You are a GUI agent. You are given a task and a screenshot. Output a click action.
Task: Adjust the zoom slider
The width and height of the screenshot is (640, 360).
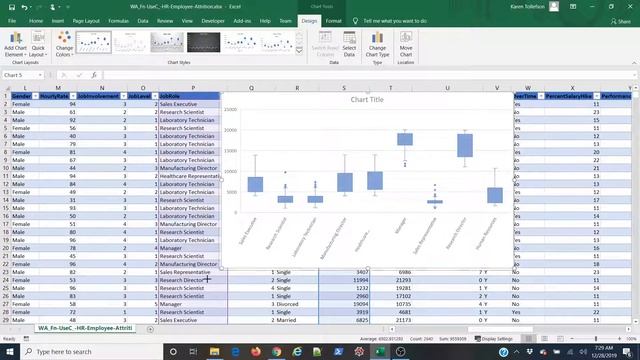596,339
